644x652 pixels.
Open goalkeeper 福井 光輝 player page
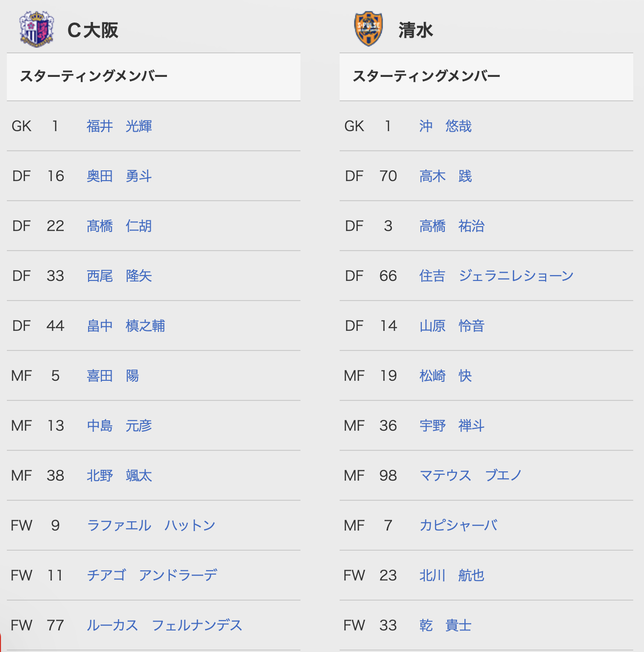pos(119,126)
